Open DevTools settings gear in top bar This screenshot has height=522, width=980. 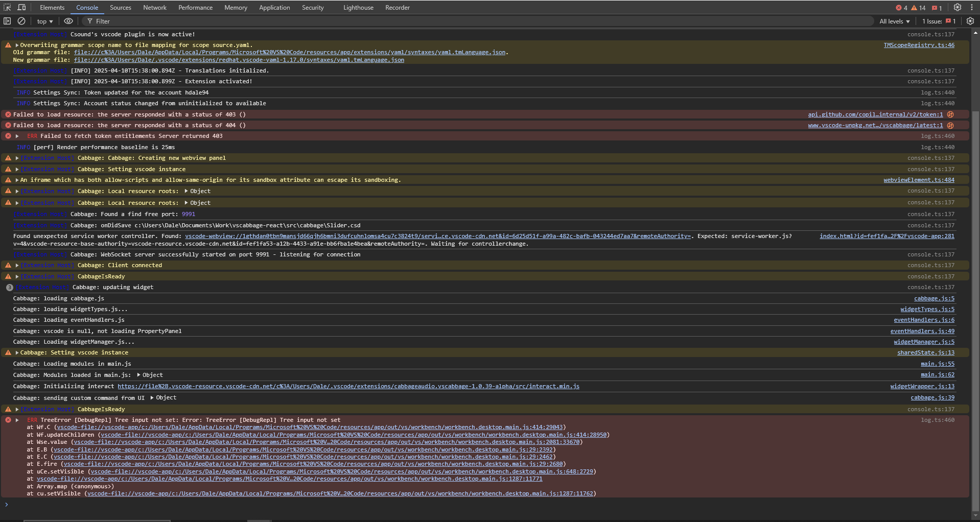click(958, 8)
